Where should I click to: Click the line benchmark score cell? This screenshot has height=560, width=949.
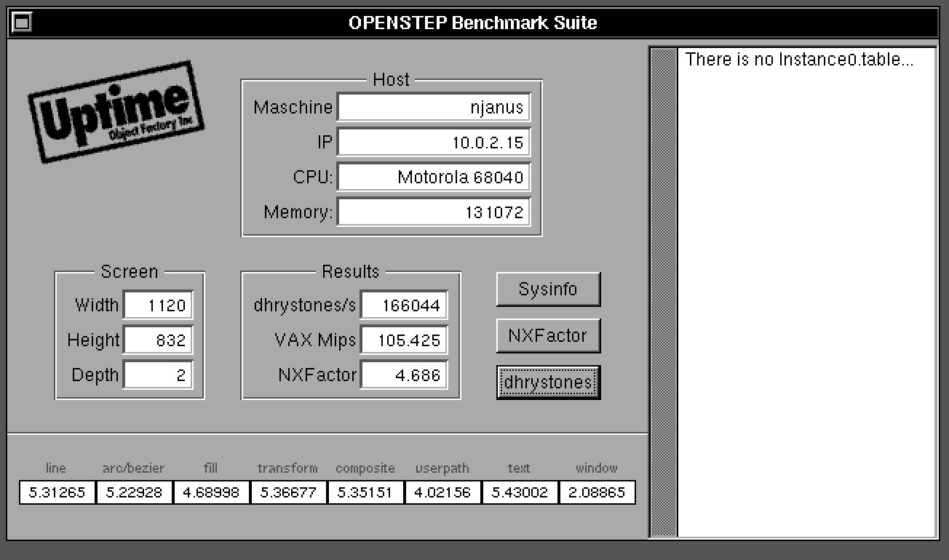coord(57,492)
